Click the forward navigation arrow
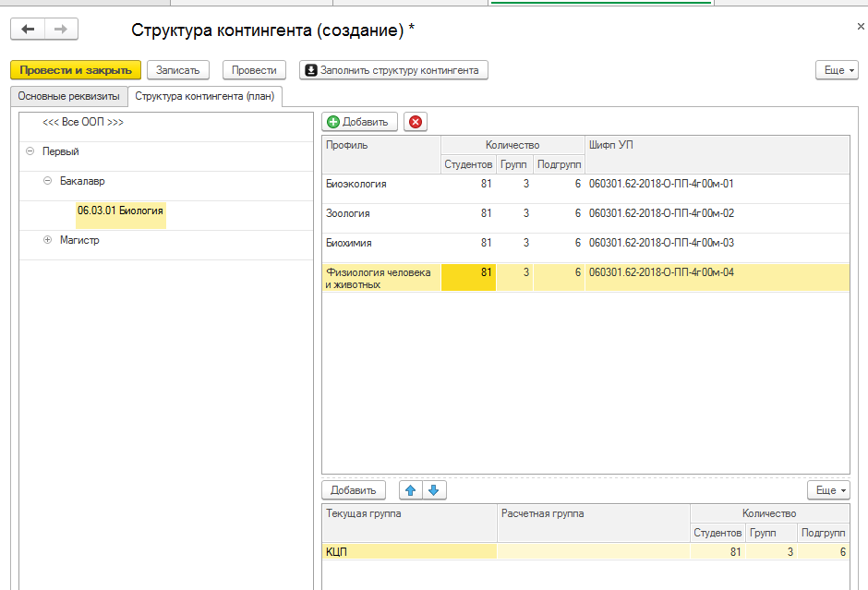This screenshot has height=590, width=868. [x=61, y=30]
